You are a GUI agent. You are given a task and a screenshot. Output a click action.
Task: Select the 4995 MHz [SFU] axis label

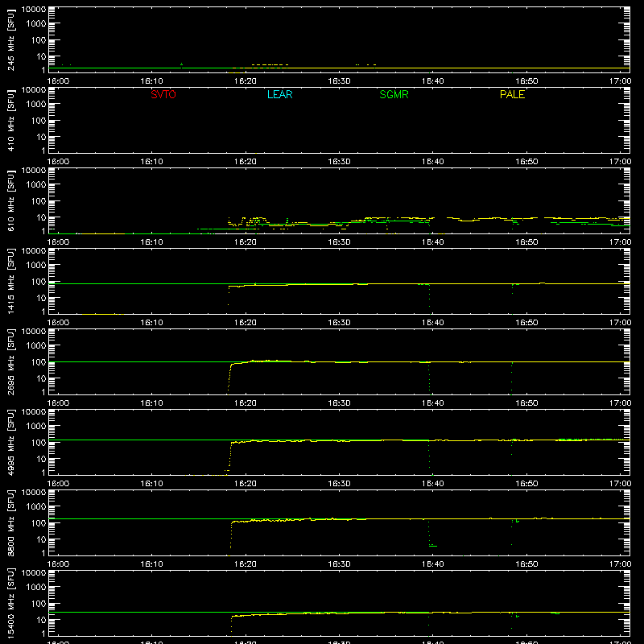pos(11,443)
